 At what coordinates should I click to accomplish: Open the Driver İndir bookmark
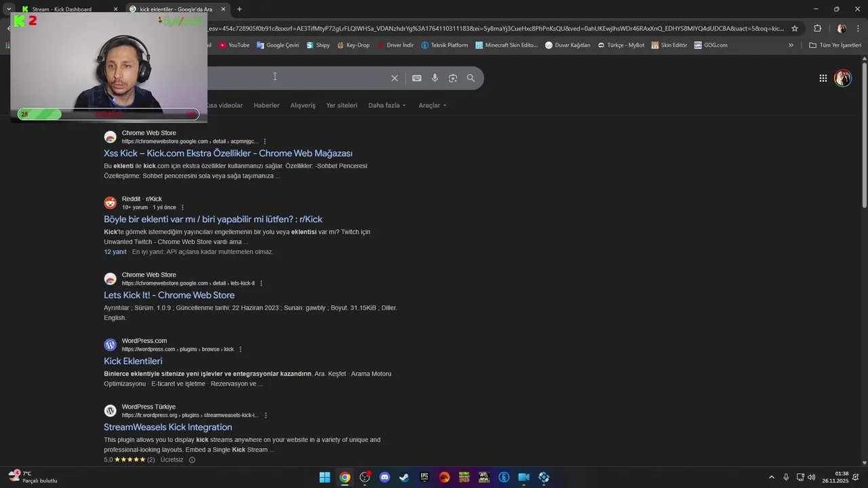click(x=395, y=45)
